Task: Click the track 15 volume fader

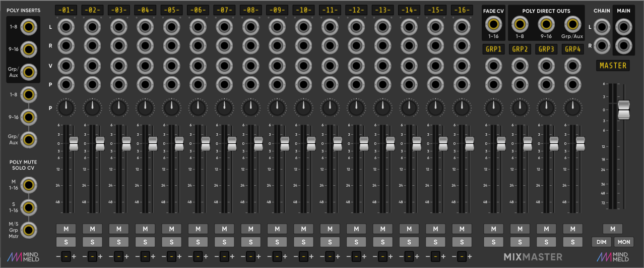Action: point(443,143)
